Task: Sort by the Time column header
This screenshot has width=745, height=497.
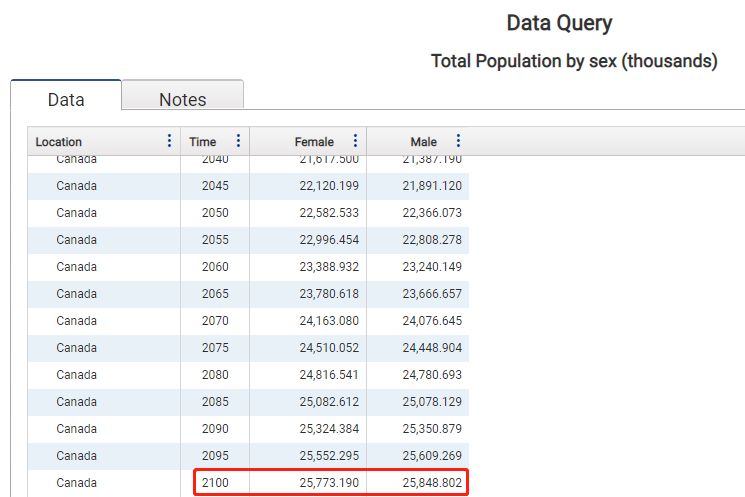Action: (x=202, y=142)
